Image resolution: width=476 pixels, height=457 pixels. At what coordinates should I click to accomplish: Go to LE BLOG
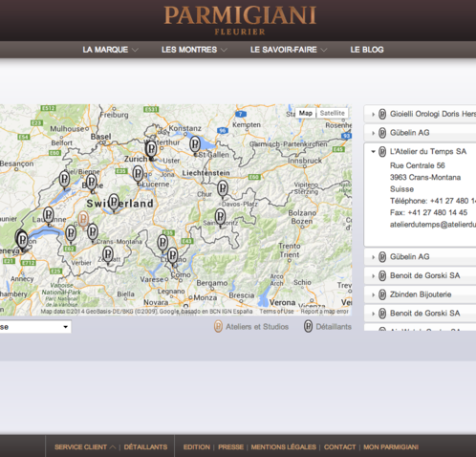(367, 50)
